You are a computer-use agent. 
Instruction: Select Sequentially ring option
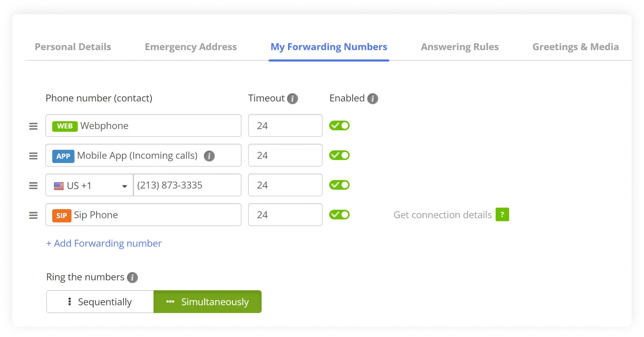pos(100,302)
